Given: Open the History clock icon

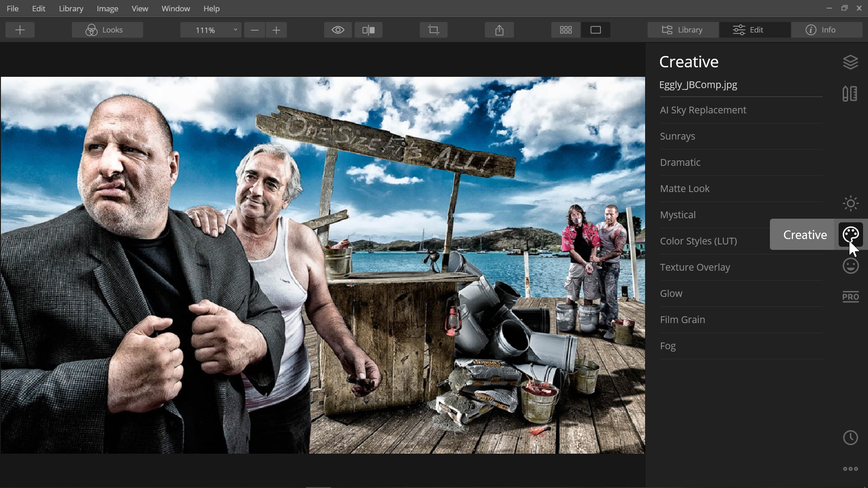Looking at the screenshot, I should tap(850, 437).
